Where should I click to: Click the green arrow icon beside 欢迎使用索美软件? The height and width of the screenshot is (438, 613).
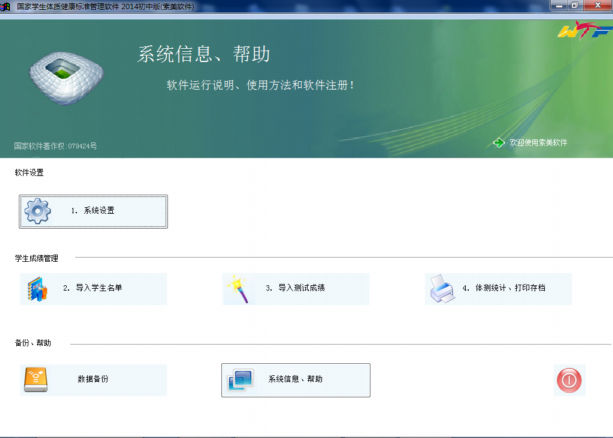499,143
